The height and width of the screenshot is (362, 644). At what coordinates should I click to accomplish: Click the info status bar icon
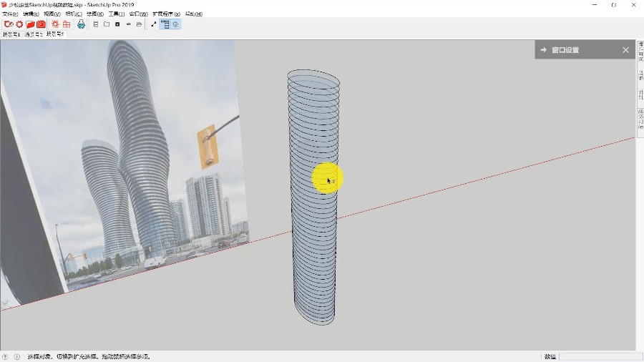(17, 357)
